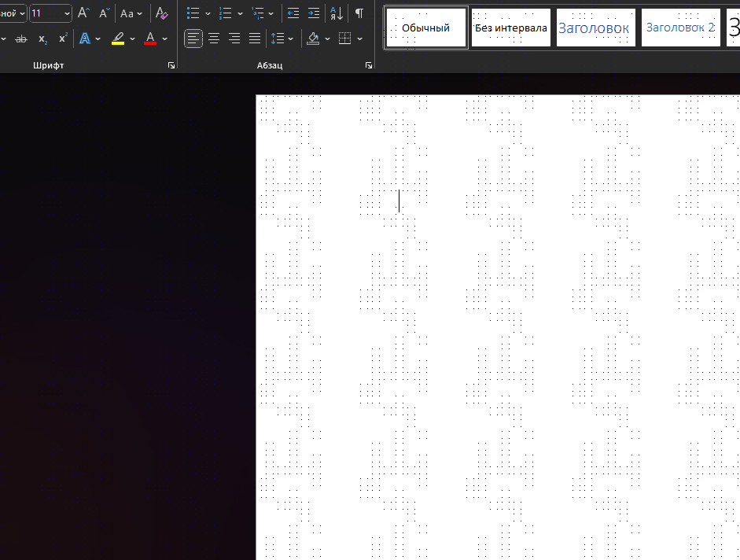Toggle strikethrough formatting
This screenshot has width=740, height=560.
(21, 39)
